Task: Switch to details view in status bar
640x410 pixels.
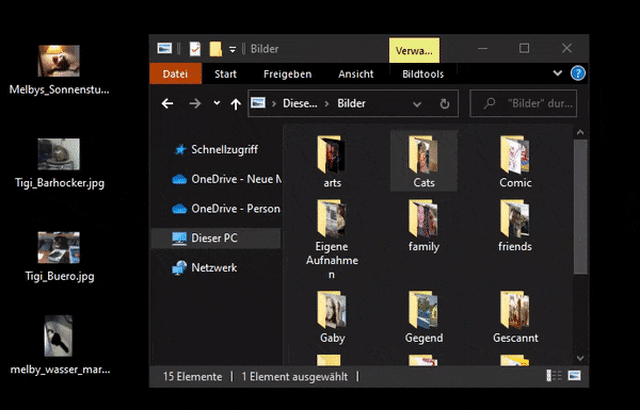Action: [554, 376]
